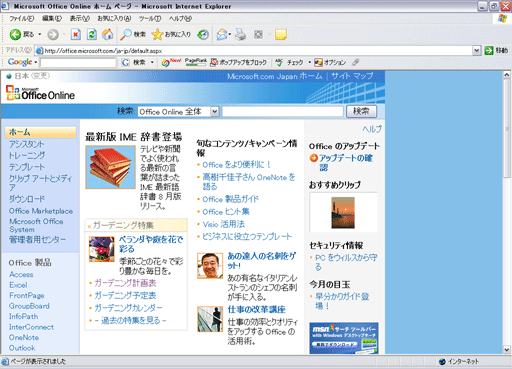Open the Search (検索) magnifier in toolbar
Screen dimensions: 512x369
coord(133,34)
